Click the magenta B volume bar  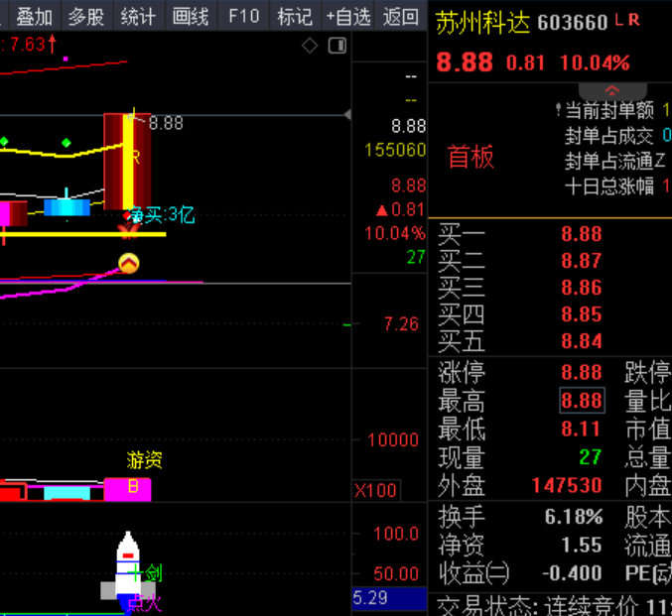(128, 489)
